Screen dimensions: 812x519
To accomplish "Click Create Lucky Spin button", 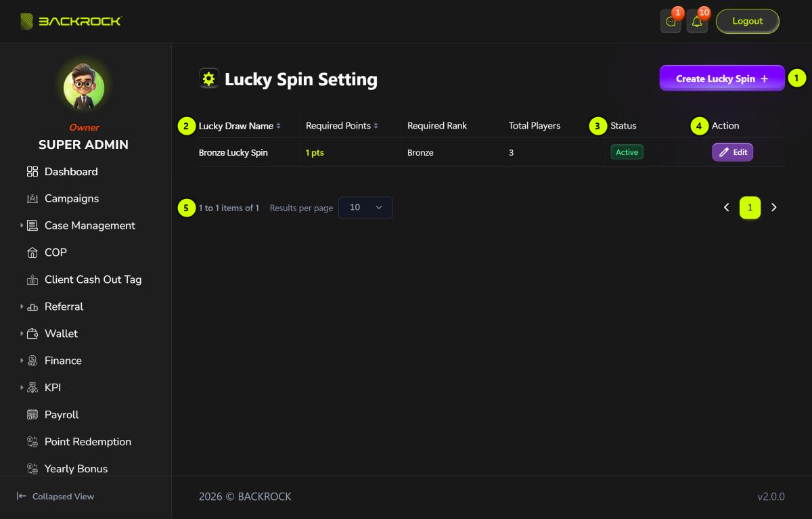I will (x=722, y=78).
